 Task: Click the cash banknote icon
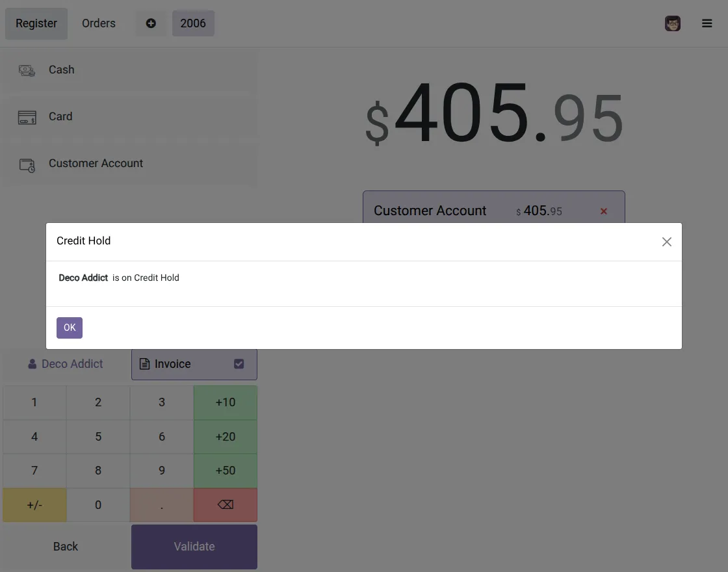tap(27, 70)
